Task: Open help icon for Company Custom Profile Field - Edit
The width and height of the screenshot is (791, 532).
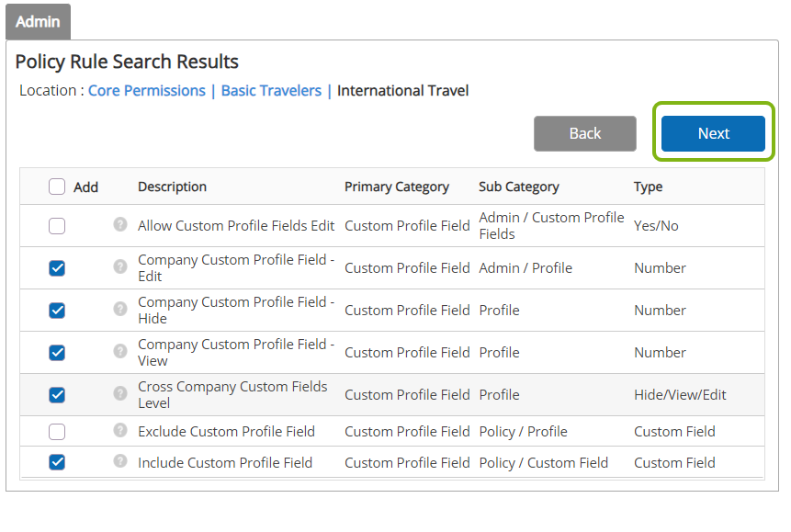Action: pos(120,266)
